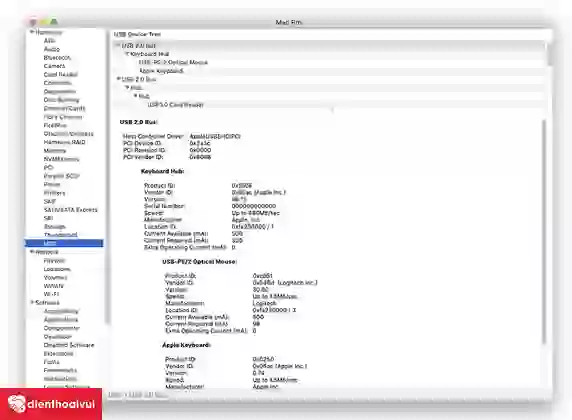The width and height of the screenshot is (572, 420).
Task: Collapse the Software section disclosure triangle
Action: (32, 302)
